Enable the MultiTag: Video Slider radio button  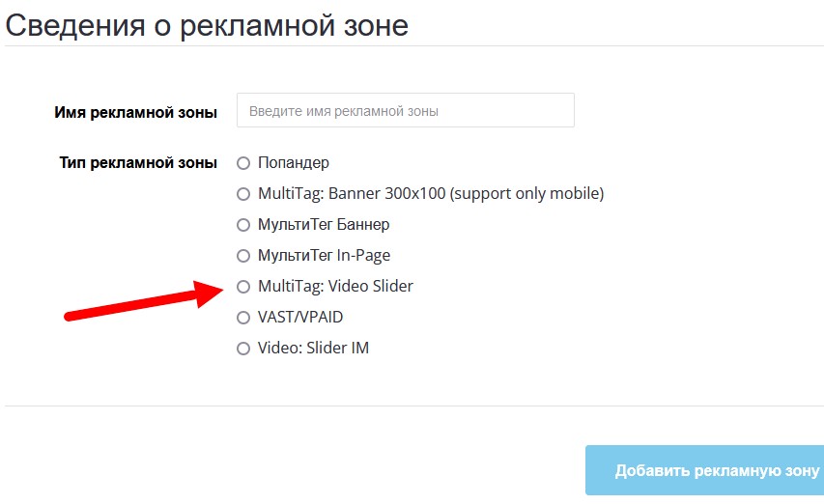[243, 287]
